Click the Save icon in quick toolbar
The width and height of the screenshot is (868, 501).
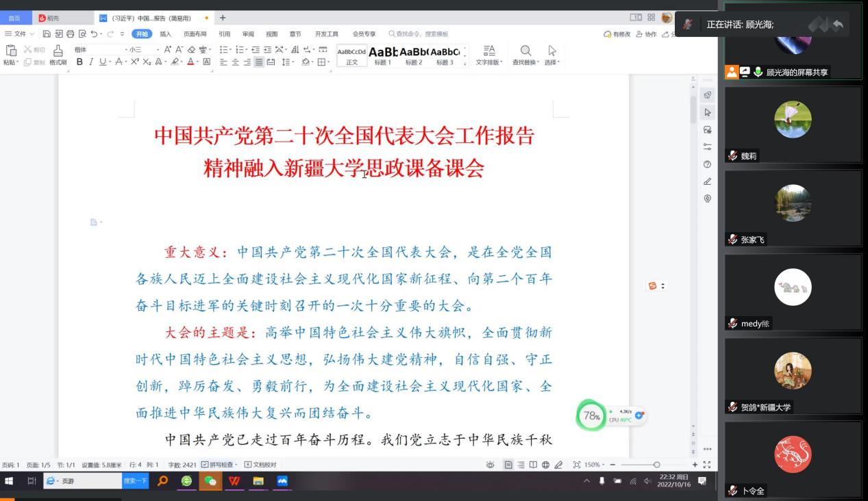tap(47, 34)
